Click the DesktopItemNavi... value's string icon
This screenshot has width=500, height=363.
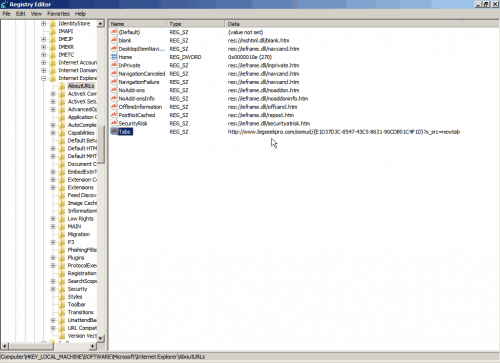[x=114, y=49]
